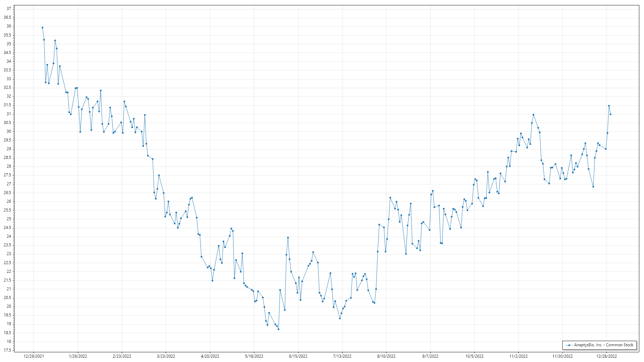Click the 12/29/2021 x-axis date label

click(34, 356)
